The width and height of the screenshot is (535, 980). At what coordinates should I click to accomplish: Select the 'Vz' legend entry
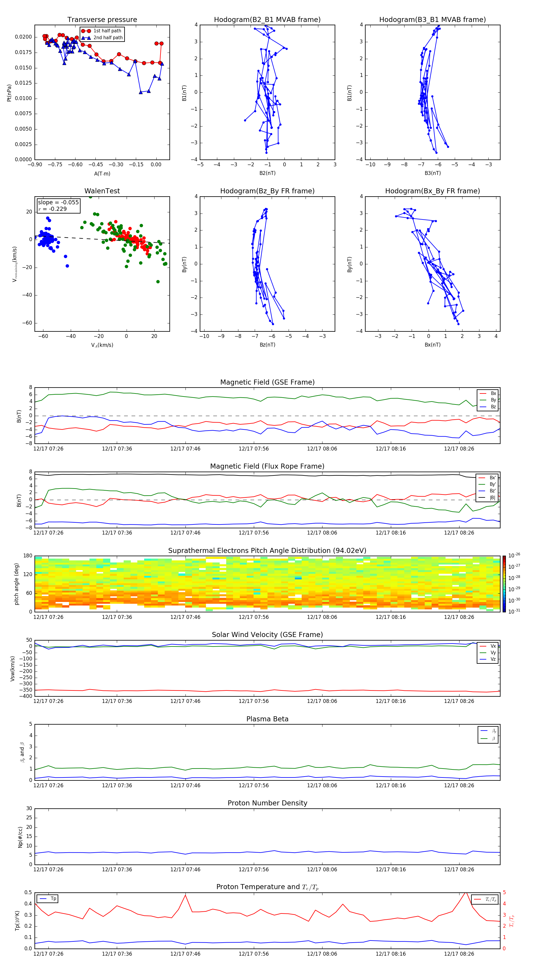488,659
